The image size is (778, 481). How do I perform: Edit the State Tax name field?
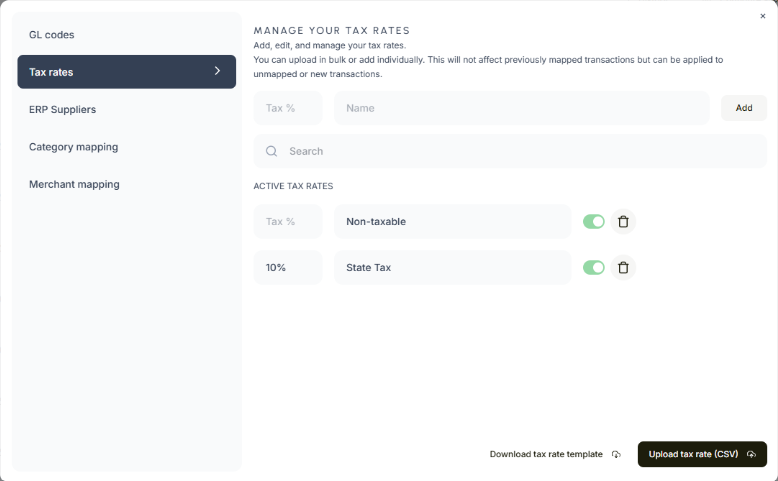[x=452, y=268]
